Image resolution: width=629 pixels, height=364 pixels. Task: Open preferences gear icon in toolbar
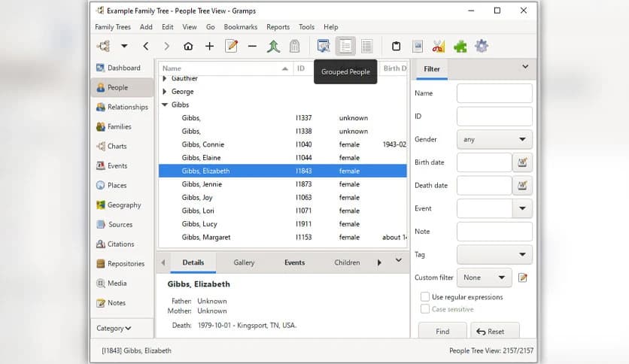(482, 47)
